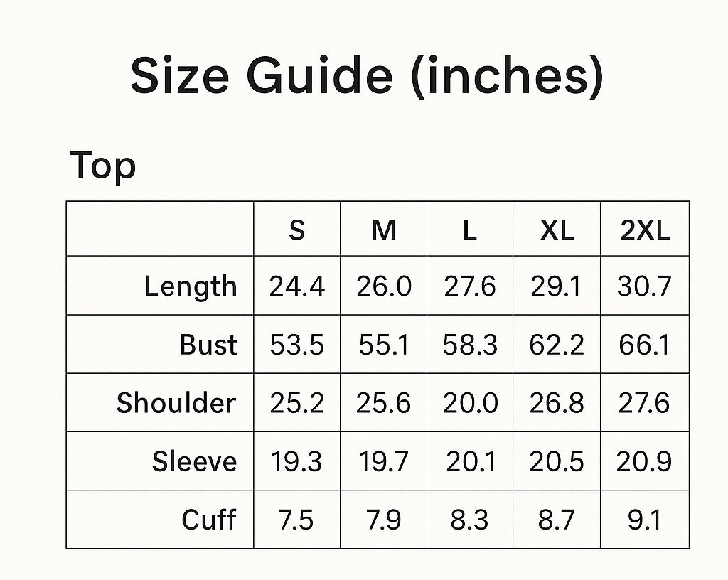Screen dimensions: 728x580
Task: Select the Sleeve value 20.5 for size XL
Action: 557,462
